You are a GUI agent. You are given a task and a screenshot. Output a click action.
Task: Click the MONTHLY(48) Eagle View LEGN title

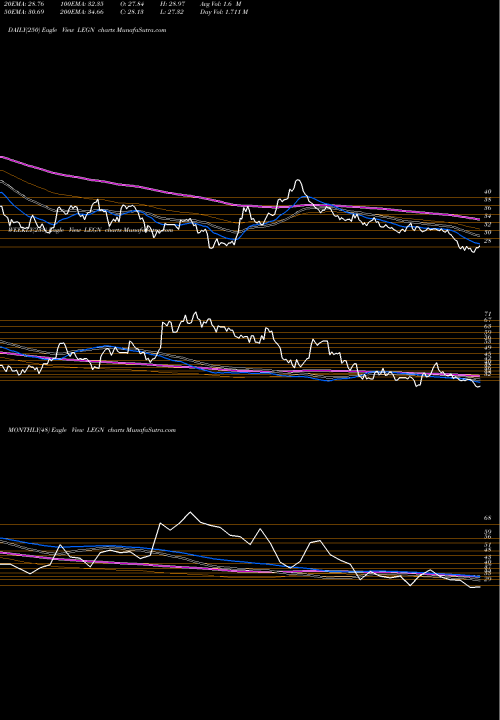point(92,430)
